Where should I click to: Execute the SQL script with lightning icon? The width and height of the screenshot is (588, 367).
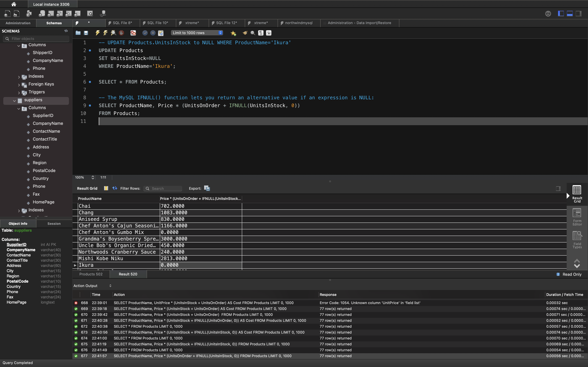98,33
